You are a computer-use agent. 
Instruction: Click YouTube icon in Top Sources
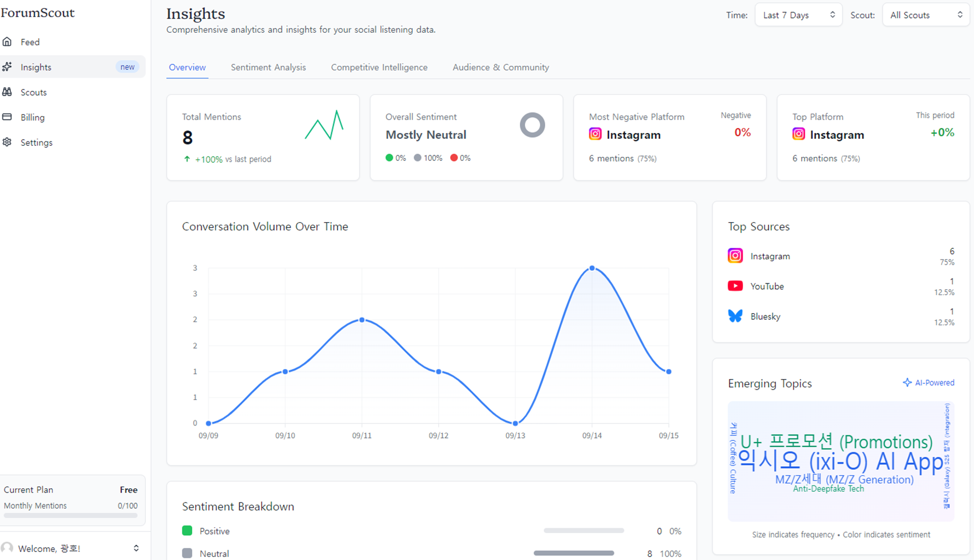coord(735,286)
